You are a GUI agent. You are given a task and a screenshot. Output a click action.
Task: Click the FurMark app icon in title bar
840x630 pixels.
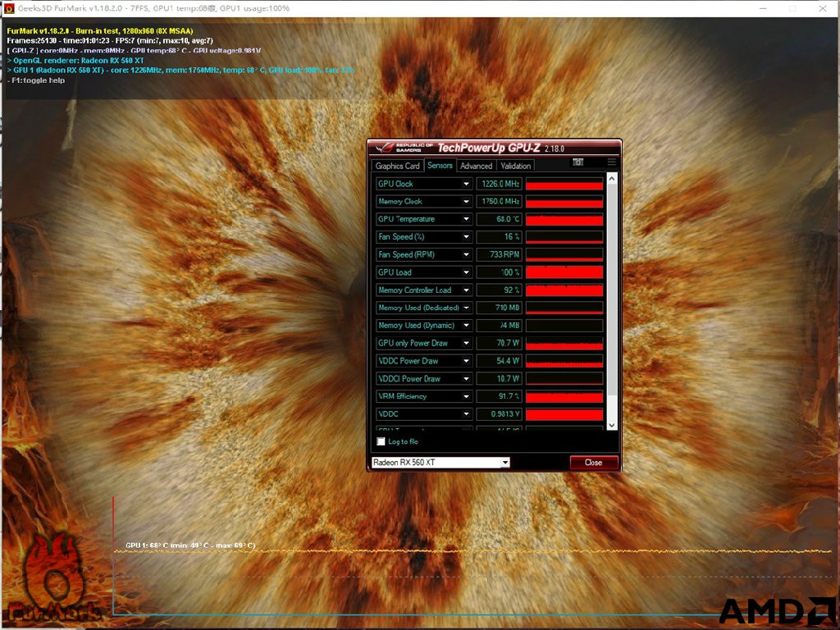8,8
